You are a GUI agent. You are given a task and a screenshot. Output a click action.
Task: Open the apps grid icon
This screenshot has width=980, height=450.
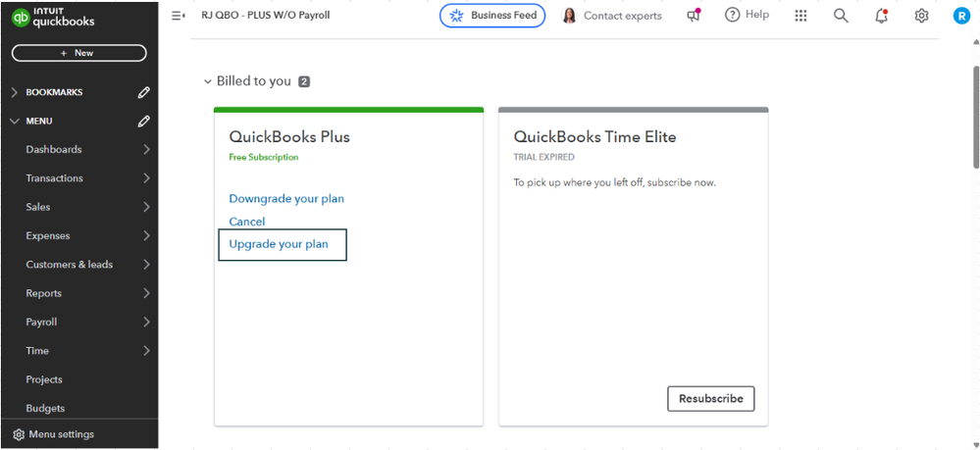800,16
